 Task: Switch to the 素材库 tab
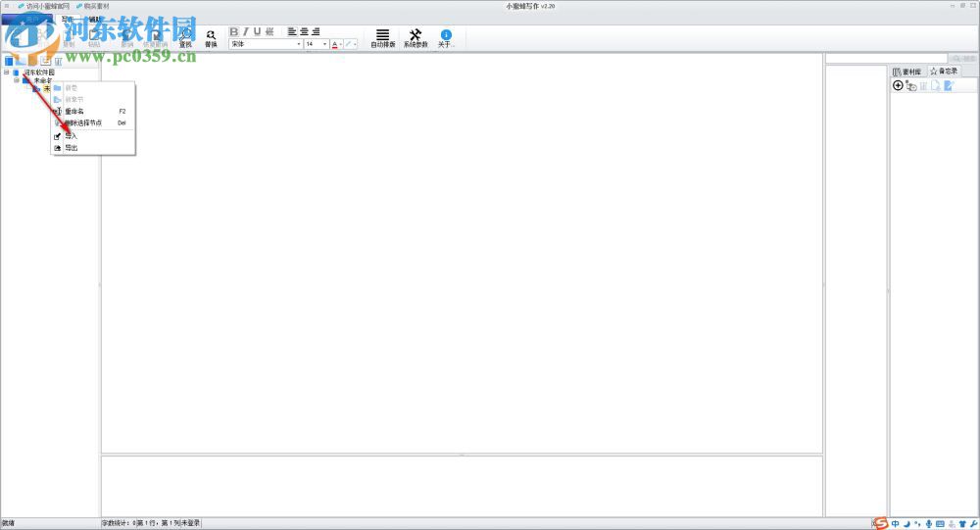pyautogui.click(x=907, y=72)
